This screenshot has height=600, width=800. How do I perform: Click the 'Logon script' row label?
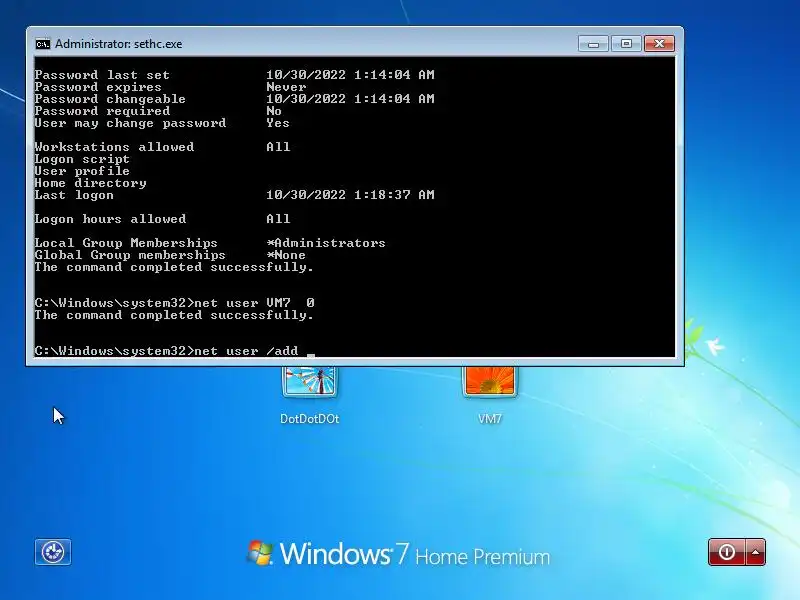click(x=82, y=159)
